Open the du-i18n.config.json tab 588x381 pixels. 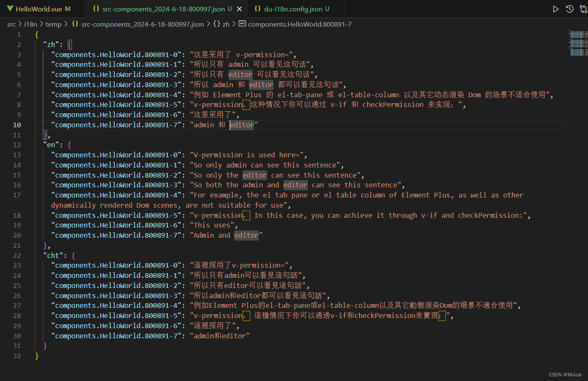293,9
